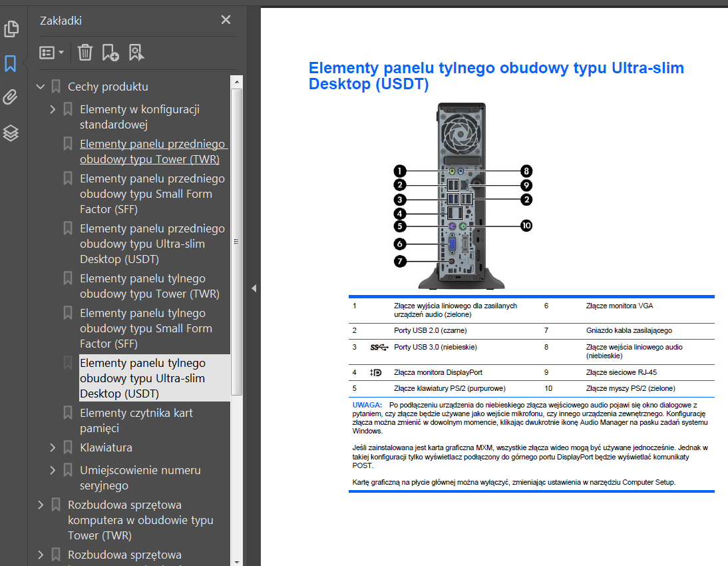Go to Umiejscowienie numeru seryjnego bookmark

click(140, 477)
